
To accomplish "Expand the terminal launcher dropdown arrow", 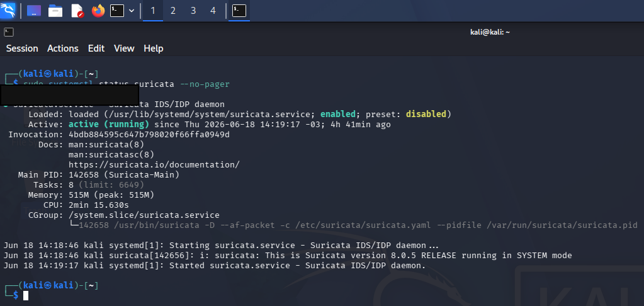I will [132, 11].
